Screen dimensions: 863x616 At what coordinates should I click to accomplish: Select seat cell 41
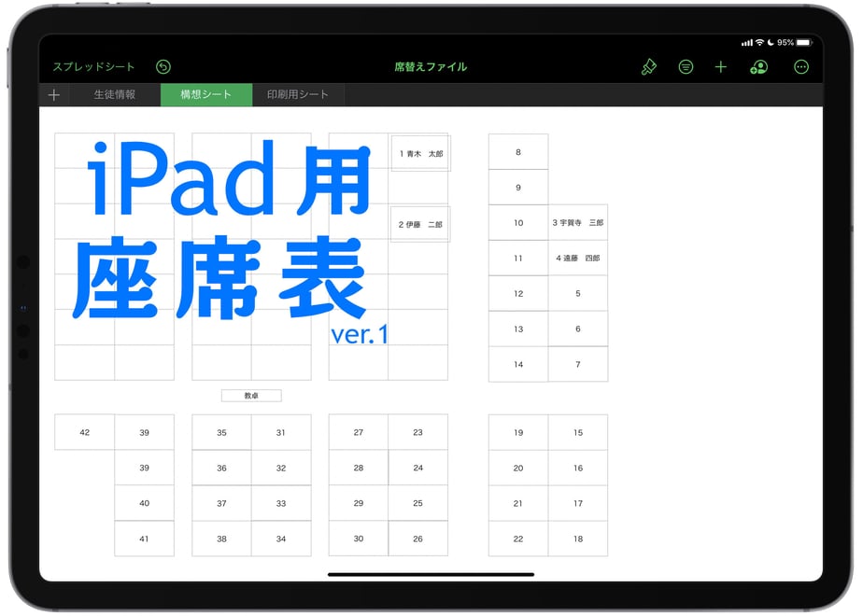click(144, 539)
